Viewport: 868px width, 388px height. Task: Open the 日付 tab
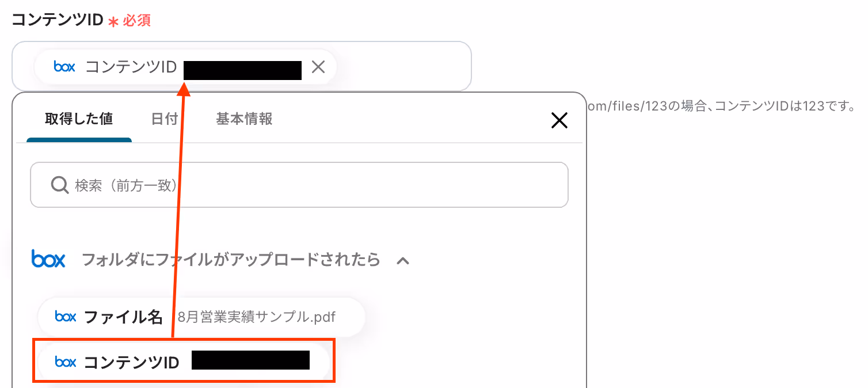coord(164,119)
